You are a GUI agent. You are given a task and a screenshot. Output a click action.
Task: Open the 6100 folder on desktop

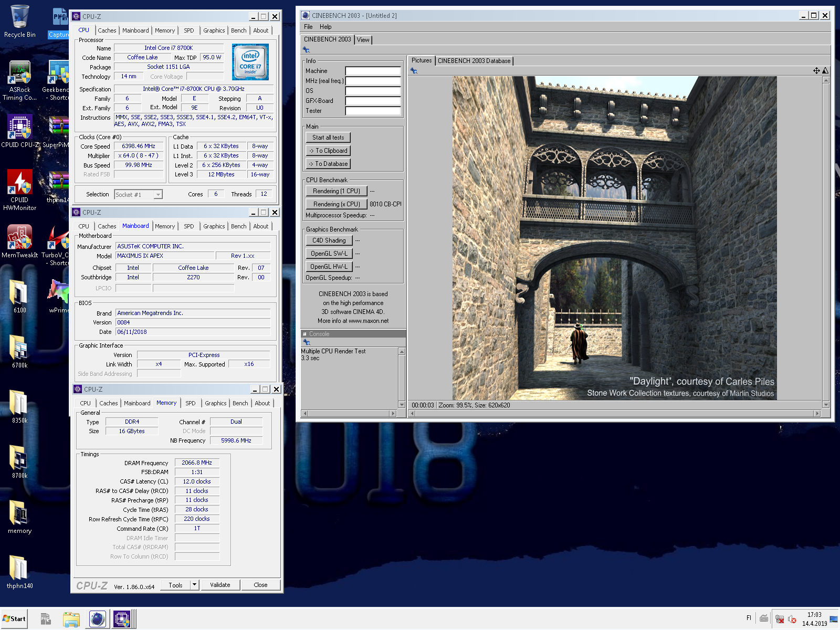point(19,296)
